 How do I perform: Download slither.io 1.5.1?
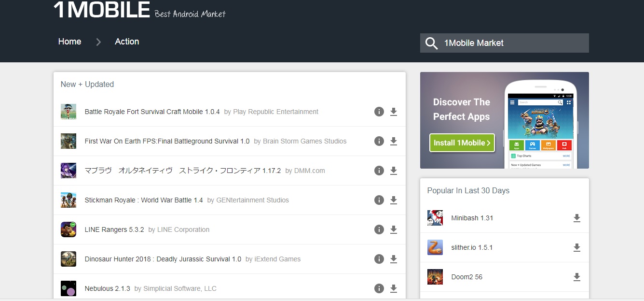tap(577, 248)
